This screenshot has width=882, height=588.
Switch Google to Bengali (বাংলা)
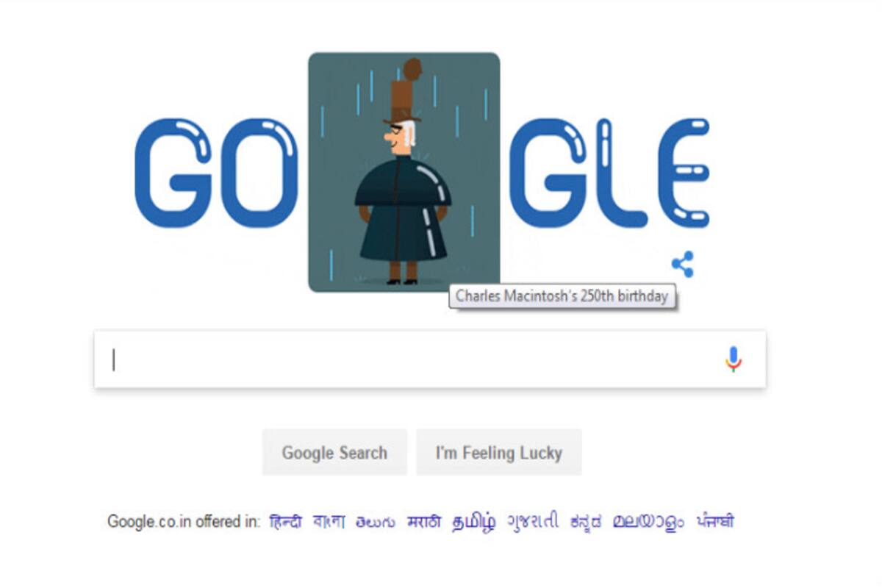[x=329, y=522]
